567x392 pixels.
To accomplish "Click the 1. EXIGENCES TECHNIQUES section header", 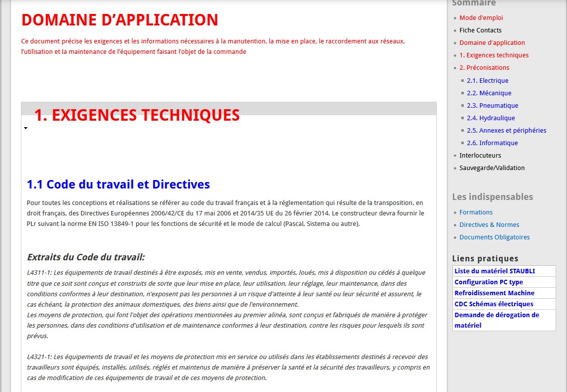I will pos(137,115).
